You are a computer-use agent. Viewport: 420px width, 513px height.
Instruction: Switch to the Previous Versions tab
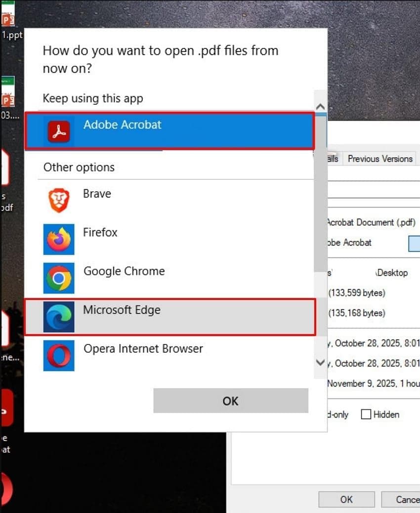point(380,159)
